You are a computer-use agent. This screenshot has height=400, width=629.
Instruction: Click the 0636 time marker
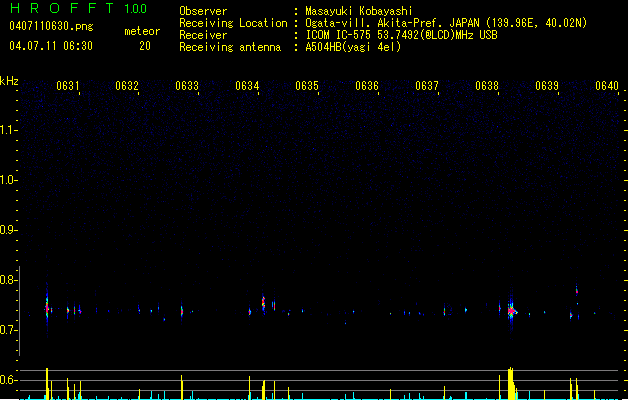(367, 86)
